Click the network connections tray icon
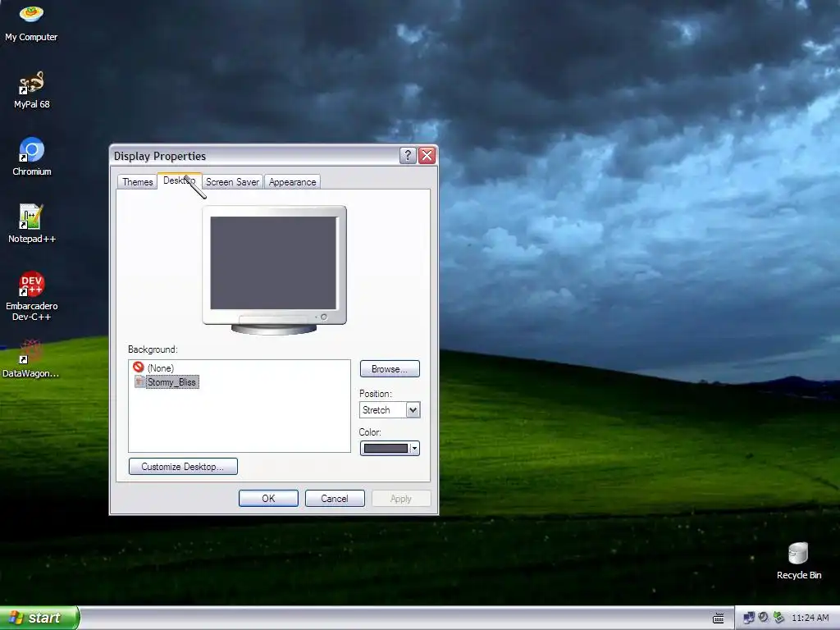840x630 pixels. (x=749, y=618)
